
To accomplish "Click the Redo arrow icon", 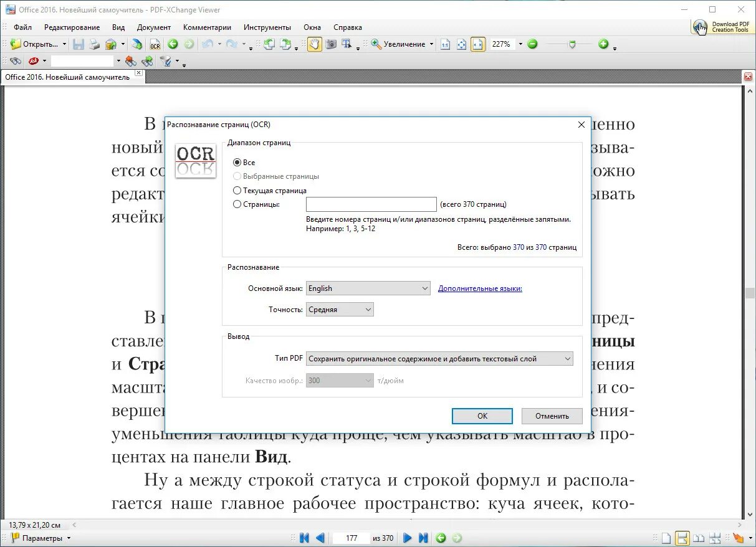I will tap(231, 44).
